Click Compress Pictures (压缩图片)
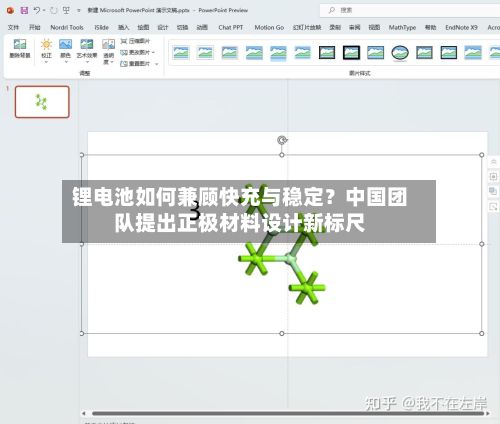Screen dimensions: 500x424 135,41
